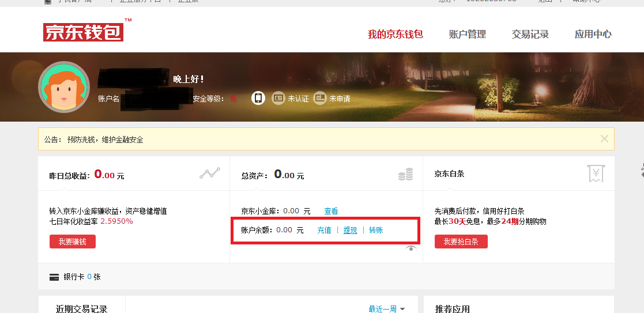Toggle the eye icon to hide balances

coord(410,248)
